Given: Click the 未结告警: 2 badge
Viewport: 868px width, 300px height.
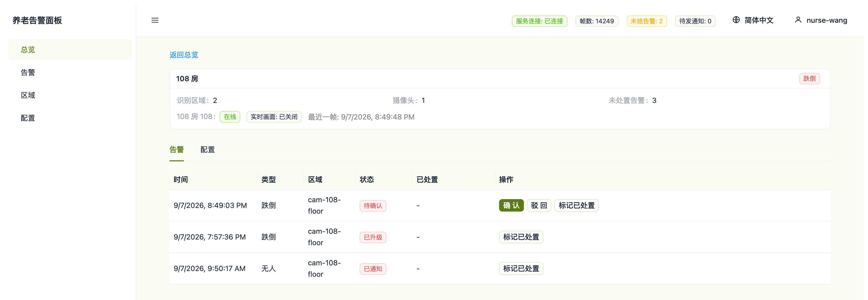Looking at the screenshot, I should [646, 21].
